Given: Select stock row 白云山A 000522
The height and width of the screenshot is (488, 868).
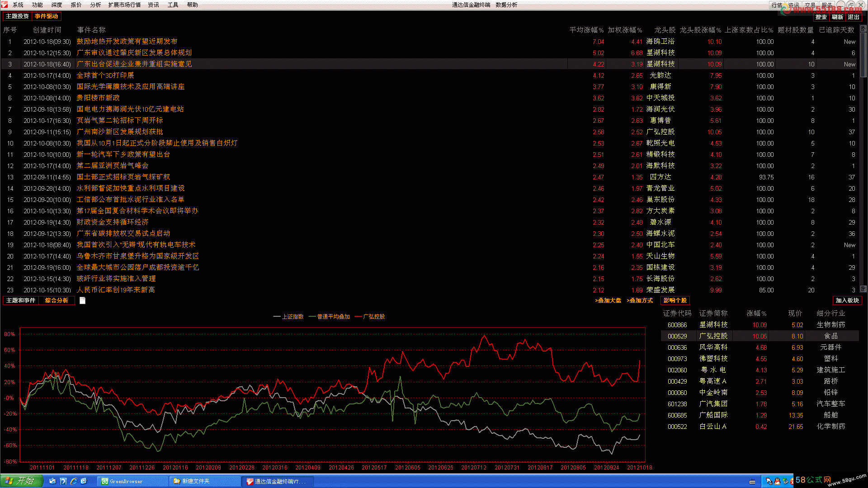Looking at the screenshot, I should pyautogui.click(x=759, y=427).
